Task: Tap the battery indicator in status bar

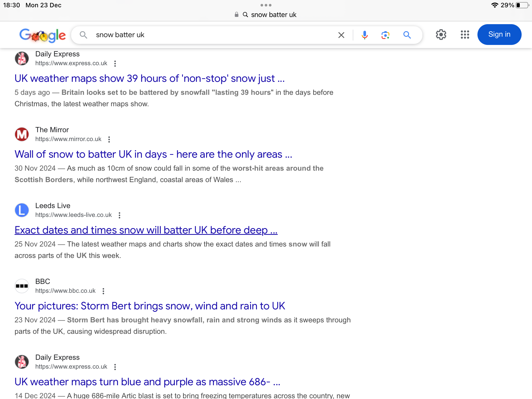Action: [x=522, y=5]
